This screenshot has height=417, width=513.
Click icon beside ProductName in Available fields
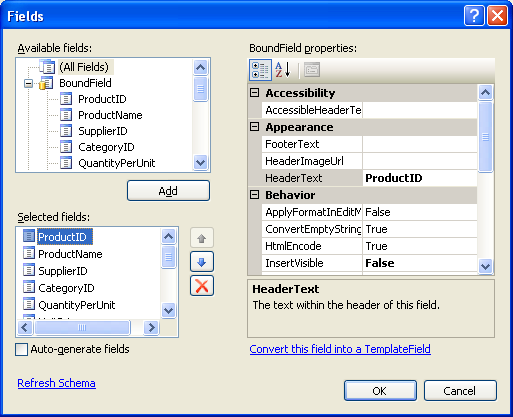coord(66,115)
